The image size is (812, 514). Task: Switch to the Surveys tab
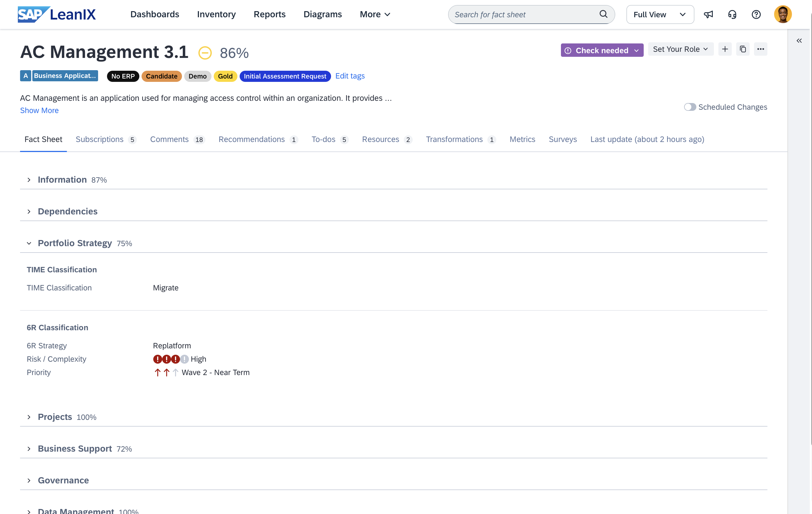tap(563, 139)
